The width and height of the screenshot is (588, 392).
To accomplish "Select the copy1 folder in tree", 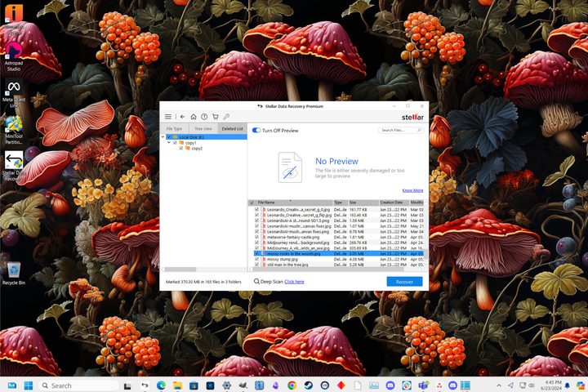I will [x=190, y=143].
